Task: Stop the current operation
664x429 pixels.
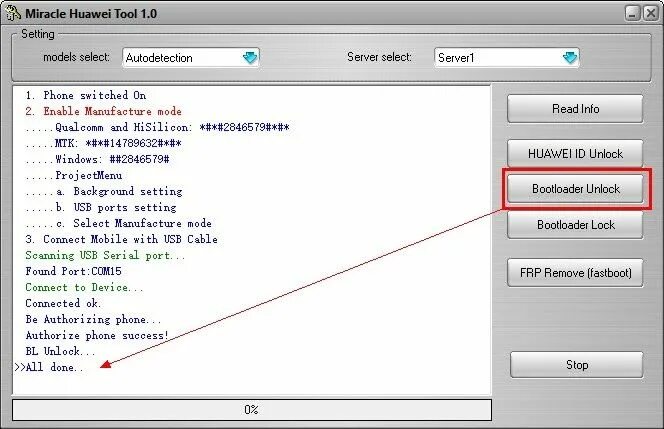Action: pos(576,365)
